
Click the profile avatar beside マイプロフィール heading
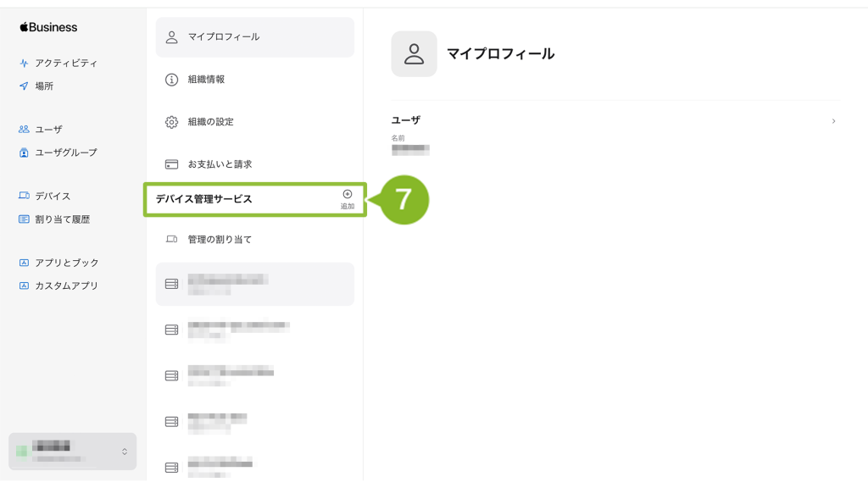tap(414, 53)
